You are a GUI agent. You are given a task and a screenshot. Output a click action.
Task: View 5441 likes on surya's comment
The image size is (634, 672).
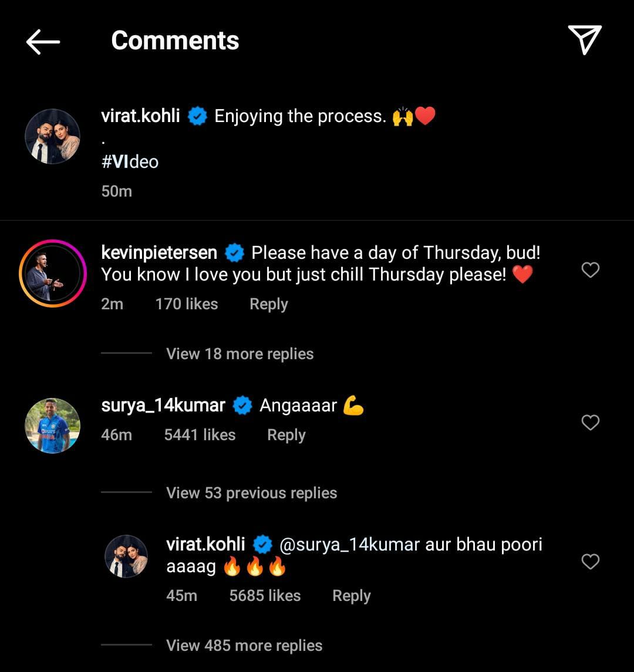tap(200, 435)
